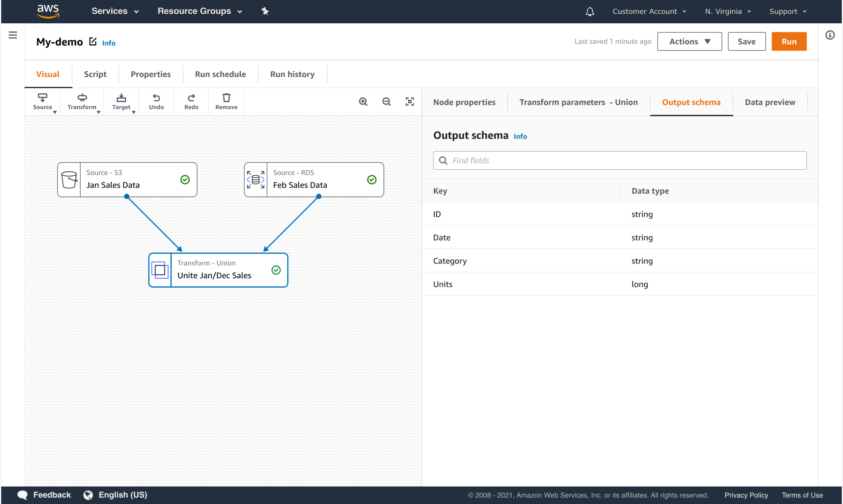Screen dimensions: 843x504
Task: Click the orange Run button
Action: click(x=789, y=41)
